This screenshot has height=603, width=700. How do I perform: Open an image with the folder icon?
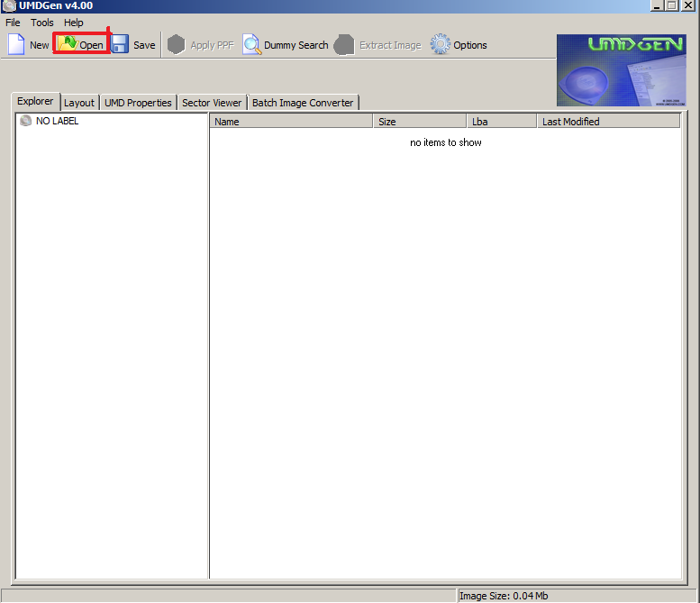point(68,44)
